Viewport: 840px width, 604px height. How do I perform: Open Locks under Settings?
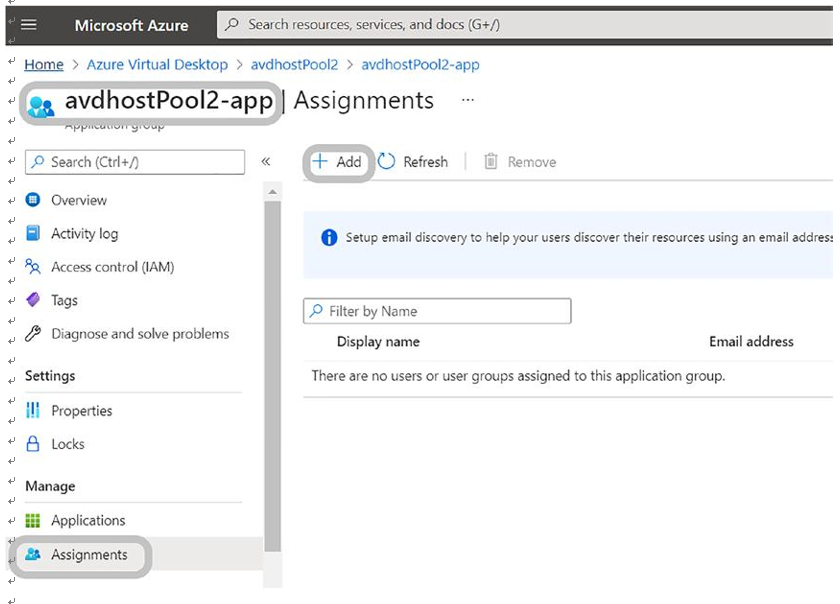68,444
